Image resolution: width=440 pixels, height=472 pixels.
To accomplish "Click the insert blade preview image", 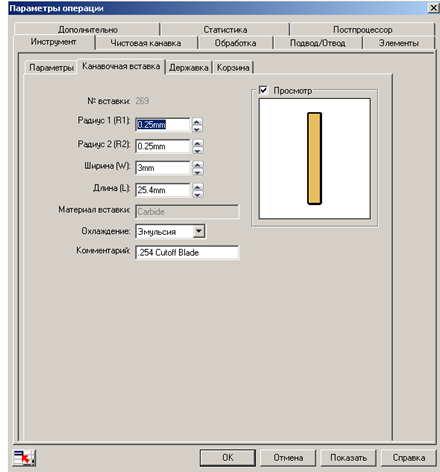I will (314, 159).
